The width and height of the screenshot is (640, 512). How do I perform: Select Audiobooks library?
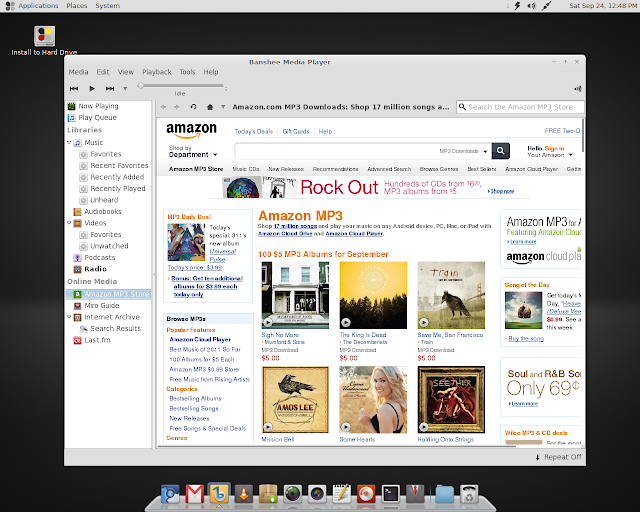point(102,211)
